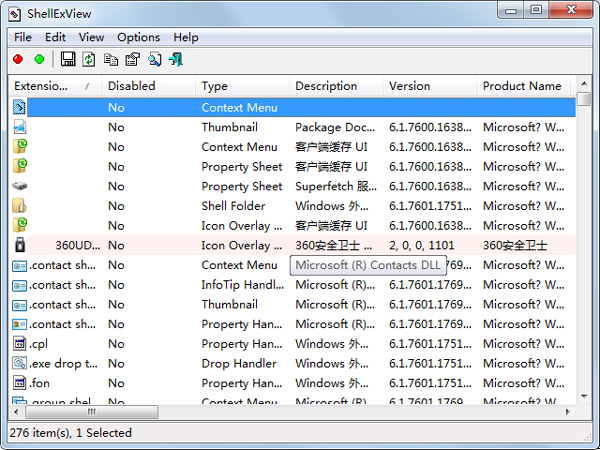The height and width of the screenshot is (450, 600).
Task: Click the horizontal scrollbar left arrow
Action: coord(16,412)
